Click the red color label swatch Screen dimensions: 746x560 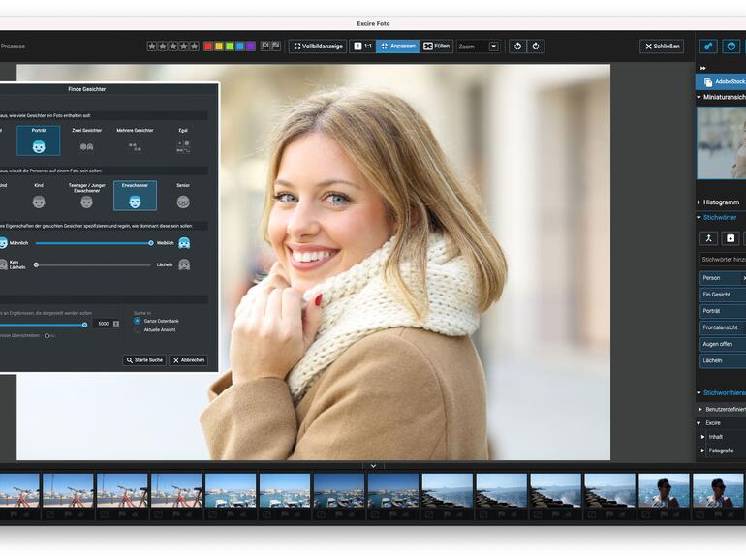[208, 47]
